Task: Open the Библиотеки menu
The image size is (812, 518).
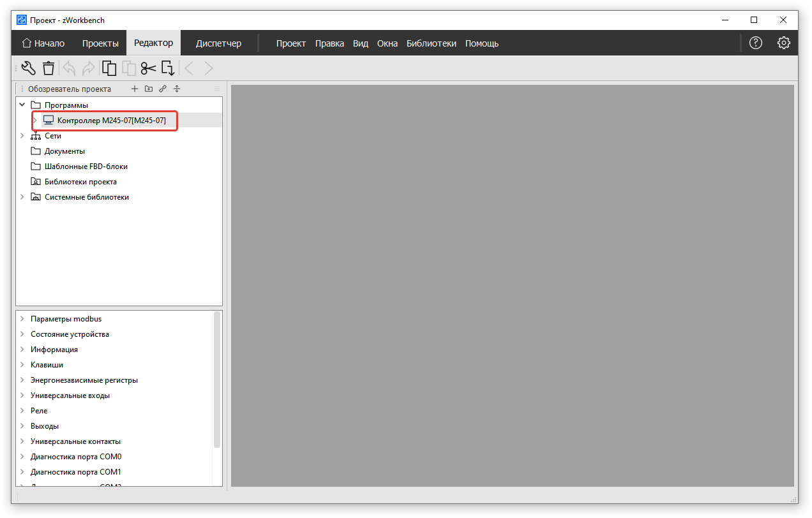Action: point(431,43)
